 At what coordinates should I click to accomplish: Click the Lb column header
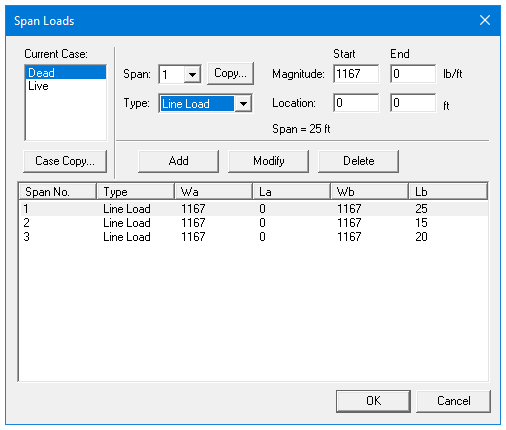pyautogui.click(x=448, y=192)
